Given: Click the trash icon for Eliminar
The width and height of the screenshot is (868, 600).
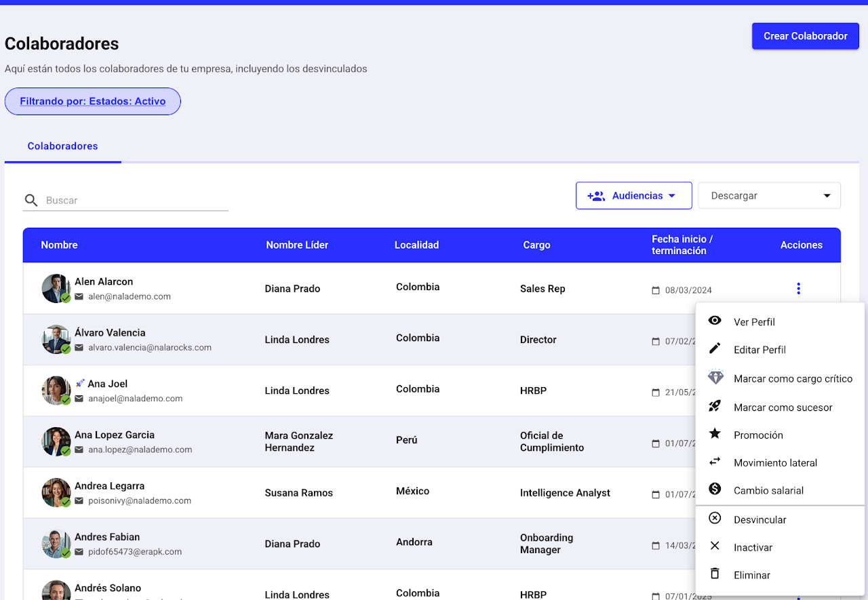Looking at the screenshot, I should 715,574.
